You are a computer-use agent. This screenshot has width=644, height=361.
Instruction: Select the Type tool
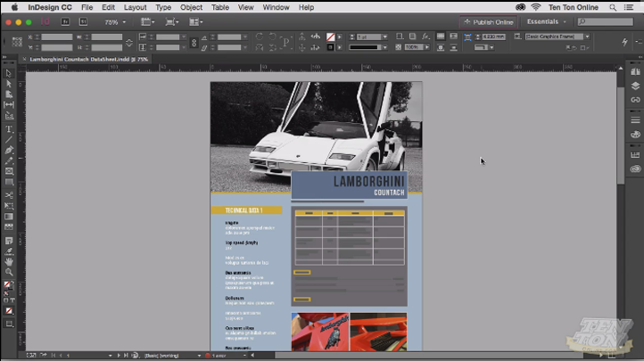[x=9, y=129]
